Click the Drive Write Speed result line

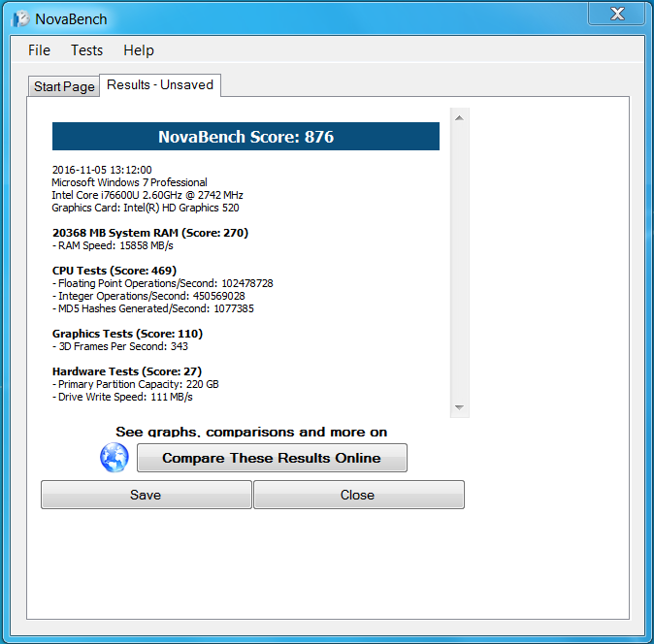click(124, 397)
